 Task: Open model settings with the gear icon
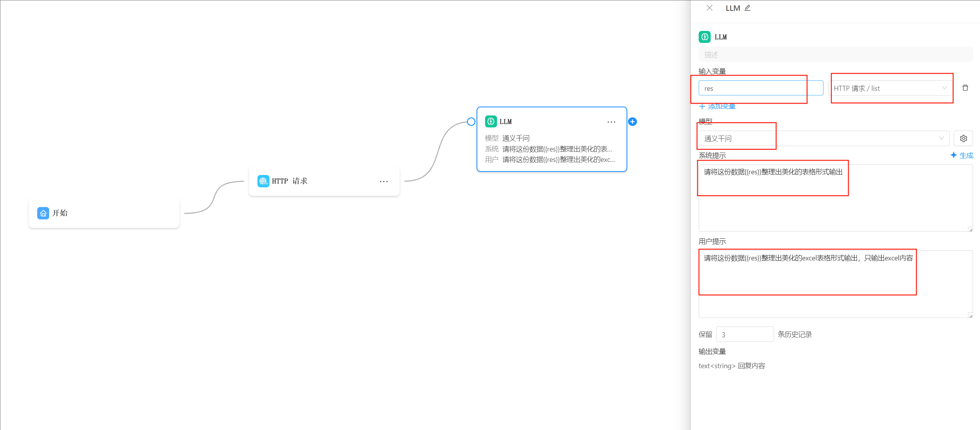[x=963, y=138]
